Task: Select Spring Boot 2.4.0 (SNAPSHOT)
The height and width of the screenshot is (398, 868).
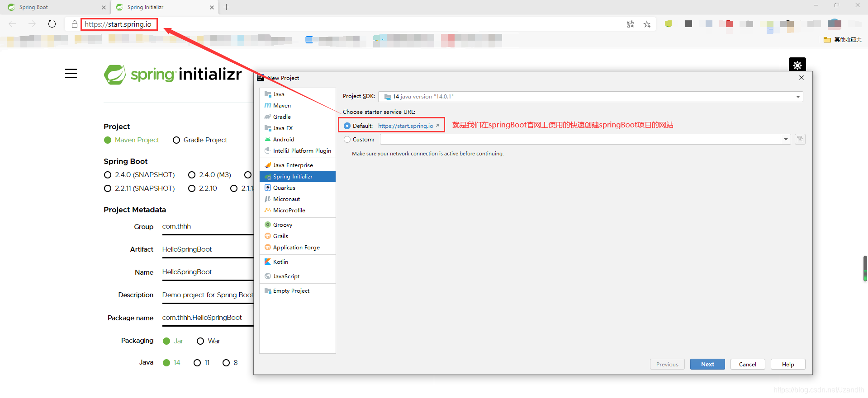Action: 139,175
